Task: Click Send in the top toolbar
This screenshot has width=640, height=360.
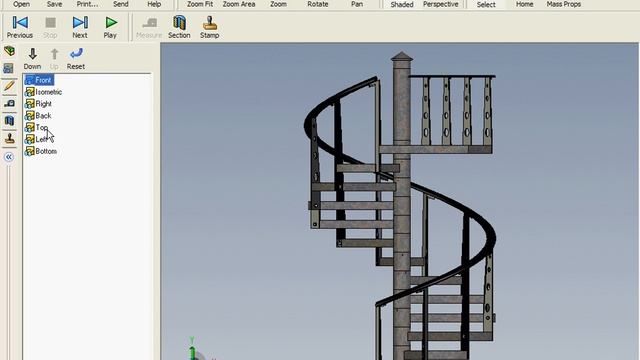Action: click(x=121, y=4)
